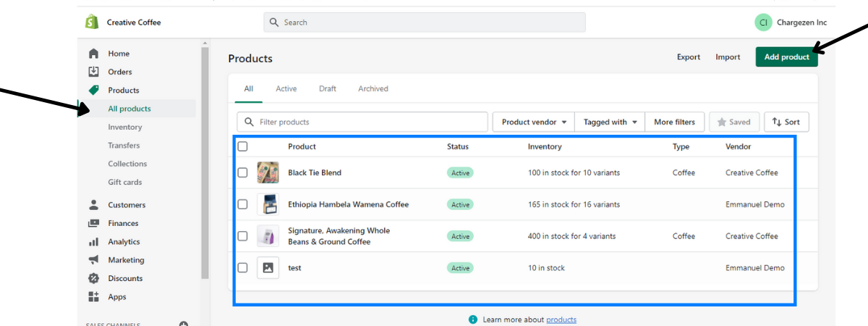
Task: Click the Status column header
Action: click(x=458, y=146)
